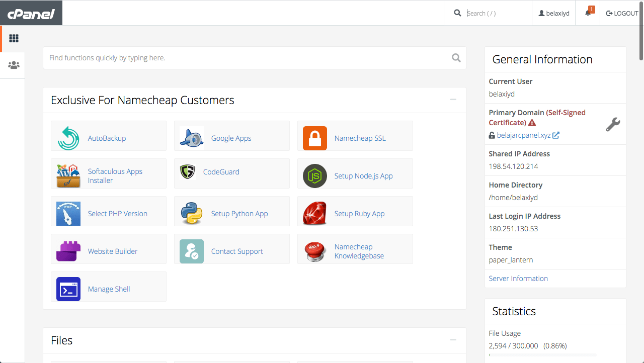This screenshot has width=644, height=363.
Task: Open Setup Ruby App gem icon
Action: 314,211
